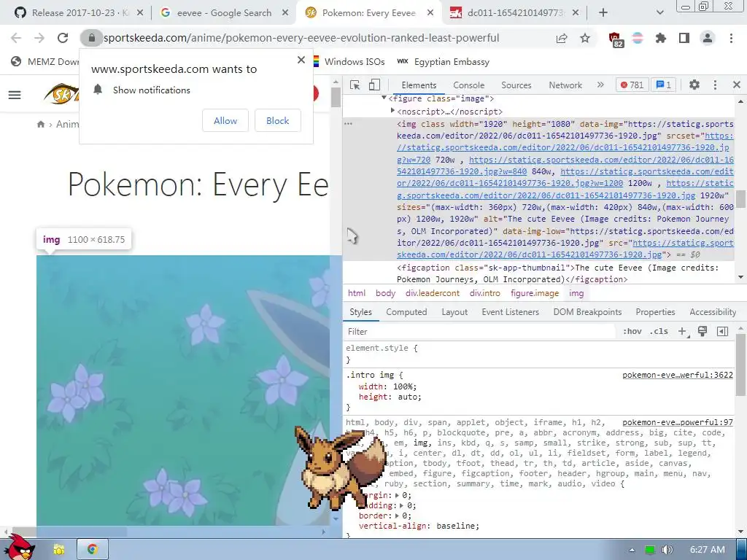Image resolution: width=747 pixels, height=560 pixels.
Task: Activate the DevTools element inspector tool
Action: (355, 85)
